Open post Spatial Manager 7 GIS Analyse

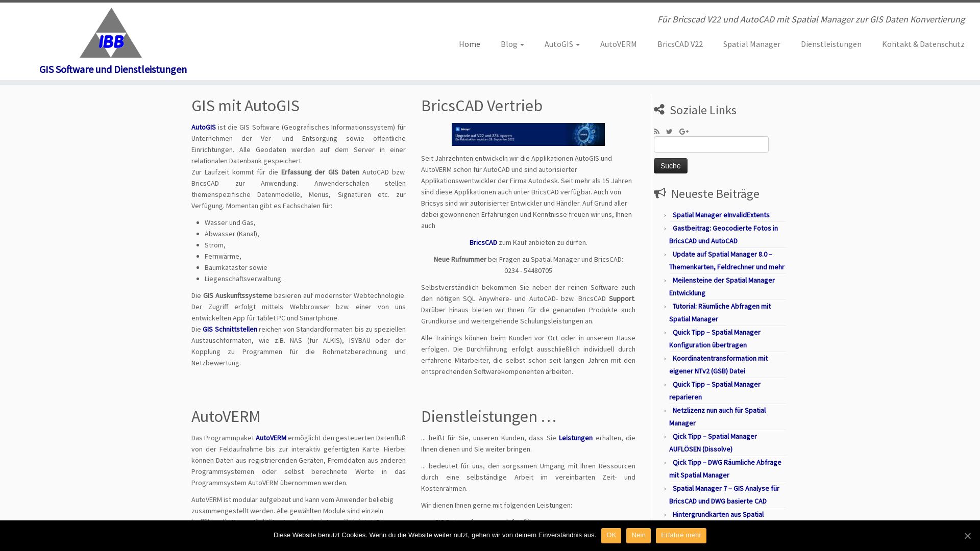[724, 495]
